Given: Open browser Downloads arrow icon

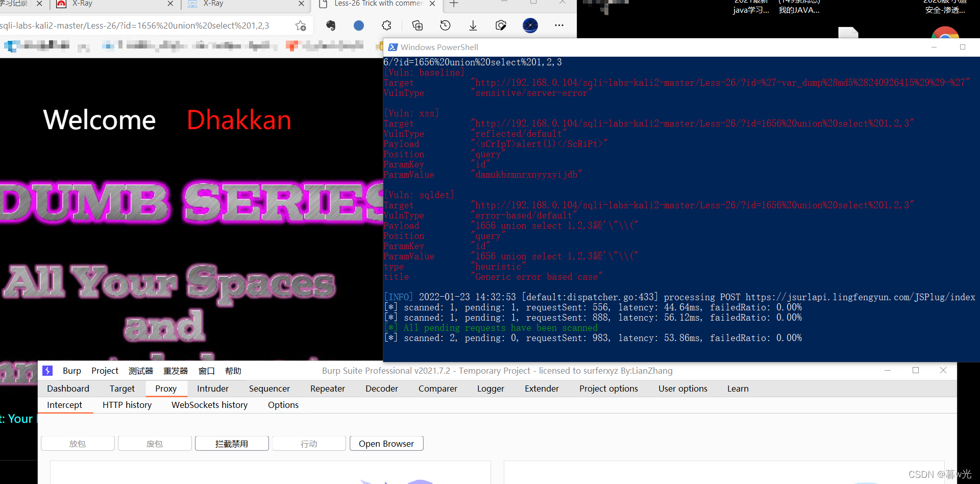Looking at the screenshot, I should (x=473, y=26).
